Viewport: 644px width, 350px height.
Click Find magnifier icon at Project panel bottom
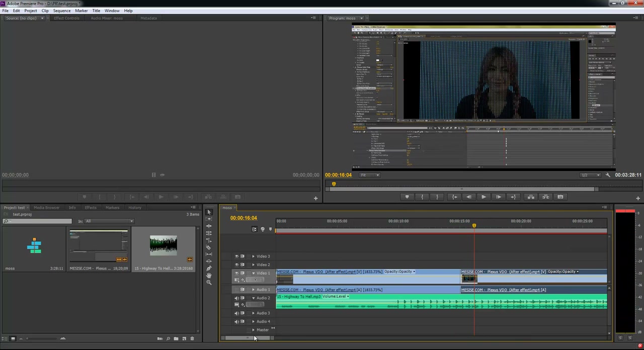[168, 339]
